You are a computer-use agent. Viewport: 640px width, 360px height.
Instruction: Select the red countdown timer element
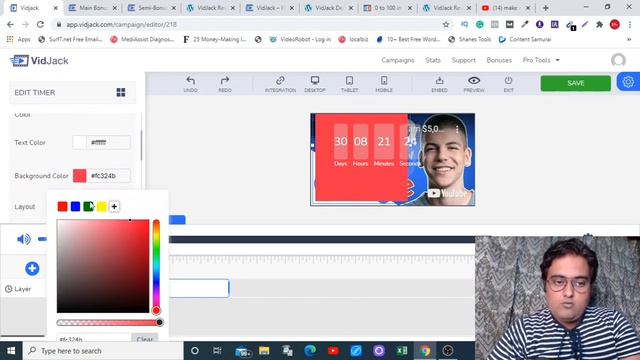pos(361,158)
